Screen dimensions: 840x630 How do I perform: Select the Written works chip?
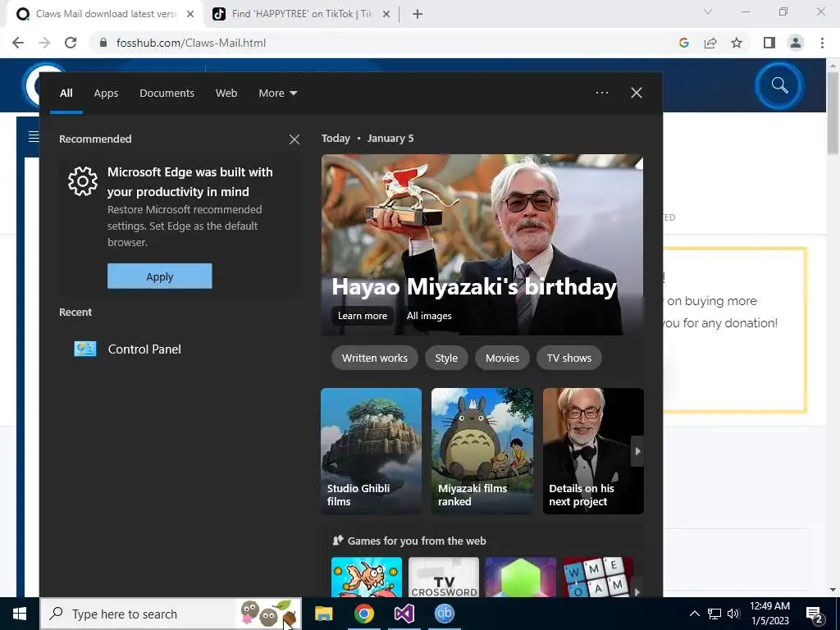point(374,358)
